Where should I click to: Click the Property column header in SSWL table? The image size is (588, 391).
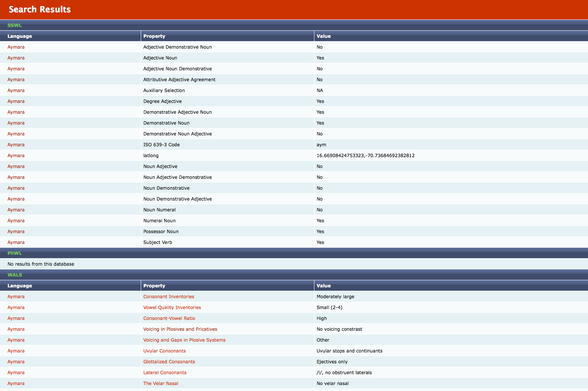(154, 36)
